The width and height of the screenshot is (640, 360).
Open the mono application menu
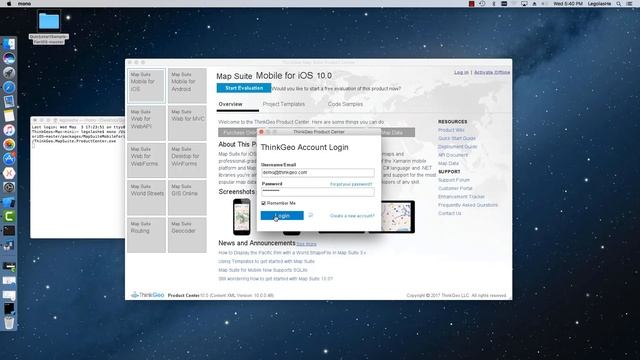(24, 3)
